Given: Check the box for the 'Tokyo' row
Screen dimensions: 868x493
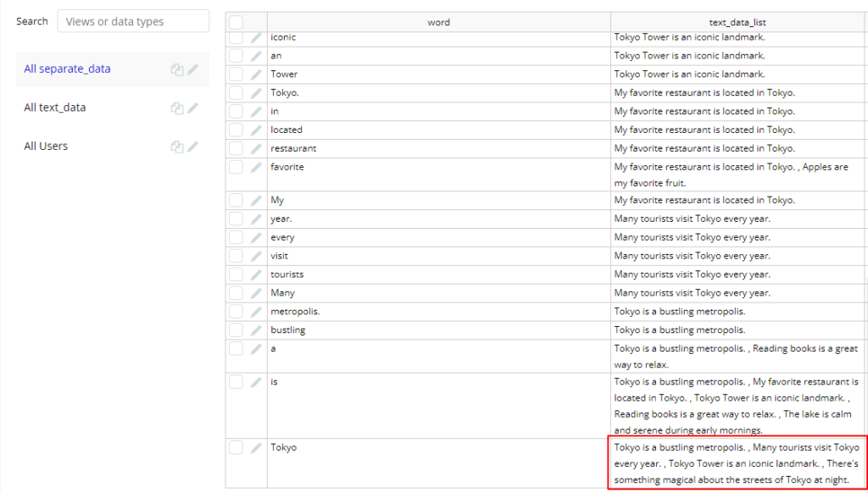Looking at the screenshot, I should click(x=236, y=447).
